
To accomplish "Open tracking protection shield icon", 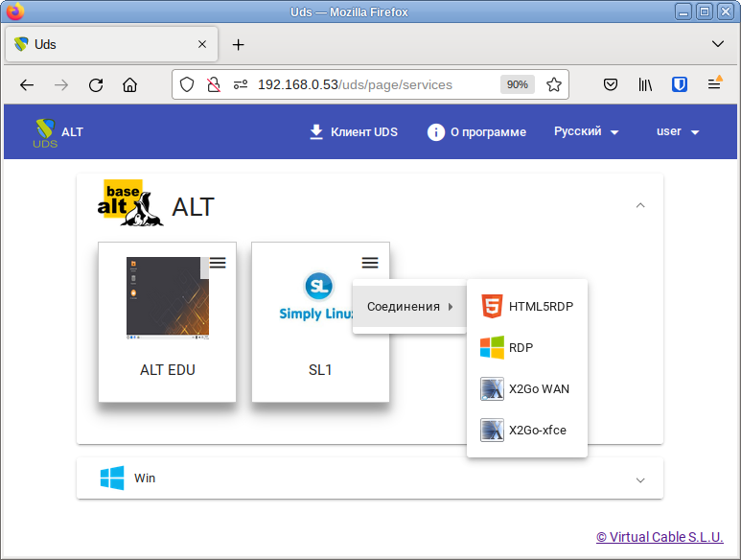I will click(x=187, y=84).
